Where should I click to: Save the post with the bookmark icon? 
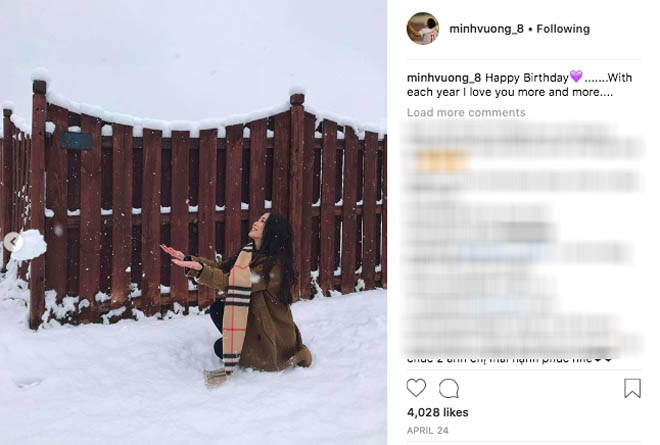(632, 388)
